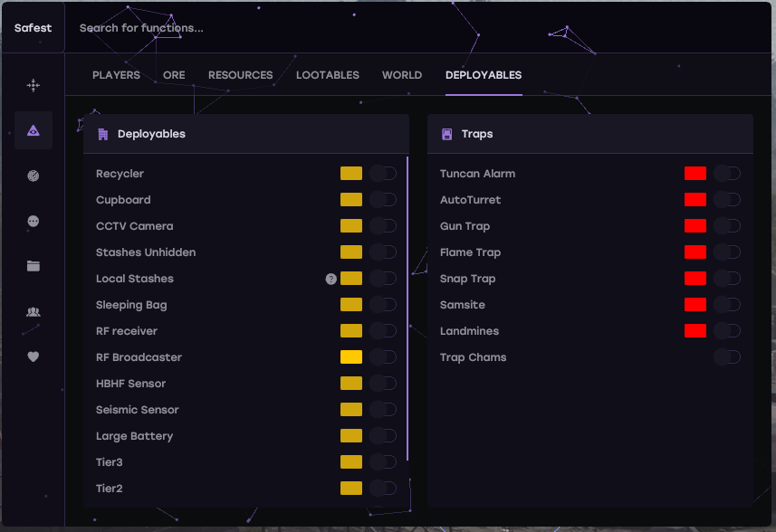The height and width of the screenshot is (532, 776).
Task: Switch to the PLAYERS tab
Action: tap(116, 75)
